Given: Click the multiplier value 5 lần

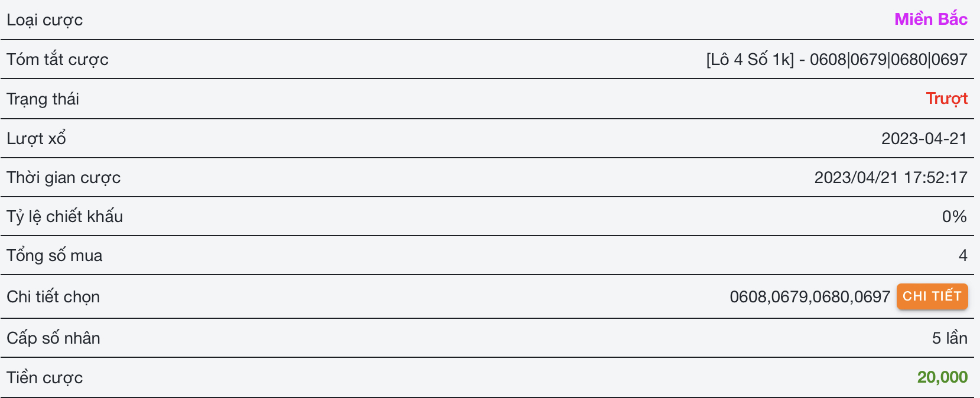Looking at the screenshot, I should [x=949, y=338].
